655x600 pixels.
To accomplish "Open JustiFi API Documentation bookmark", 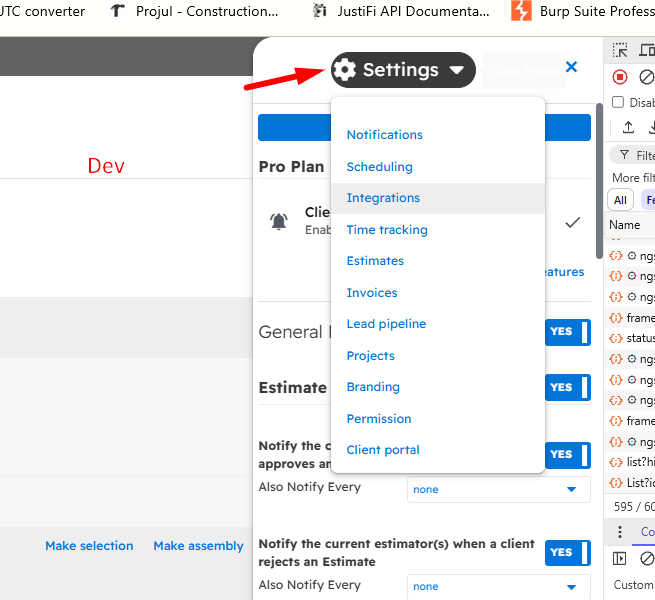I will 401,11.
